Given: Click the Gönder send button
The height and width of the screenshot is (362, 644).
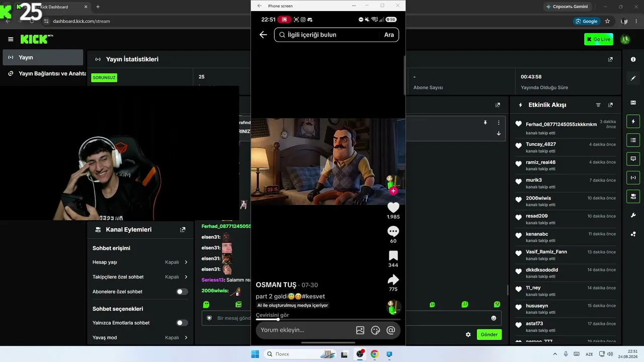Looking at the screenshot, I should pyautogui.click(x=489, y=334).
